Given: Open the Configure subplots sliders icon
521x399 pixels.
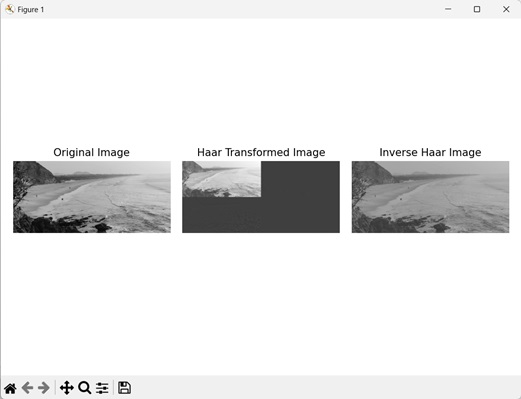Looking at the screenshot, I should tap(102, 388).
